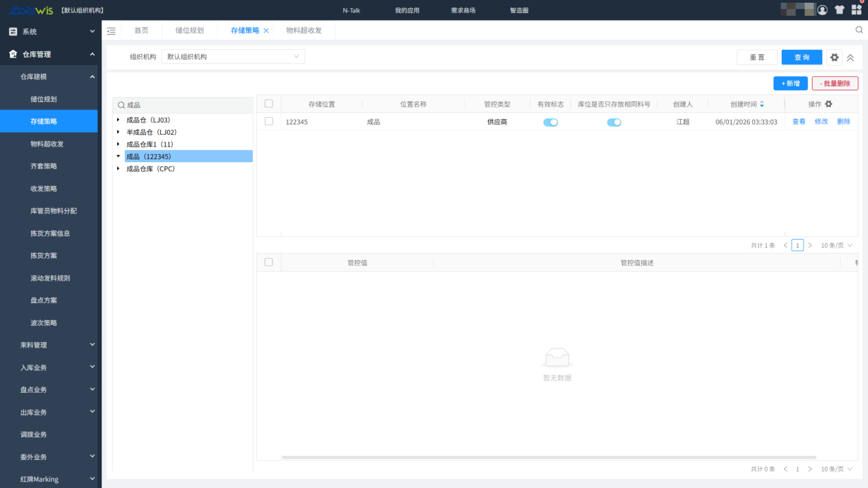Click the 仓库管理 warehouse icon in sidebar
Screen dimensions: 868x488
(12, 54)
